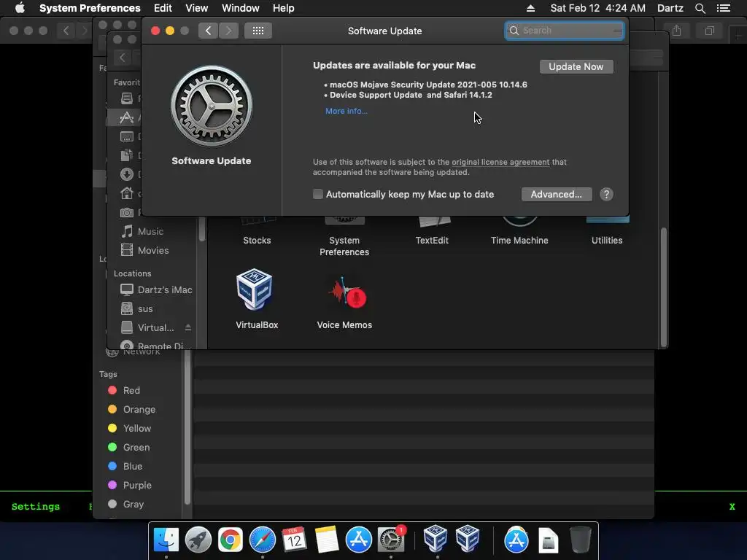This screenshot has height=560, width=747.
Task: Open the disk image file in Dock
Action: [x=549, y=540]
